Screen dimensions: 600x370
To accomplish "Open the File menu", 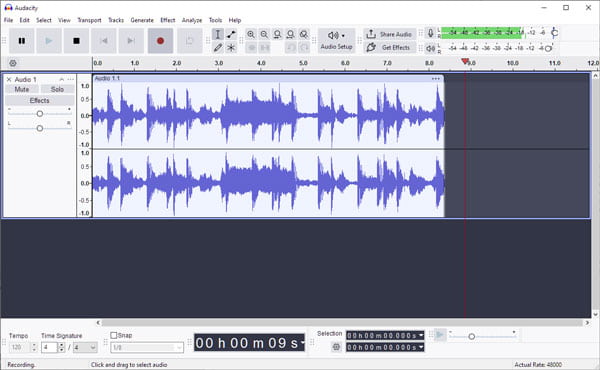I will tap(8, 20).
